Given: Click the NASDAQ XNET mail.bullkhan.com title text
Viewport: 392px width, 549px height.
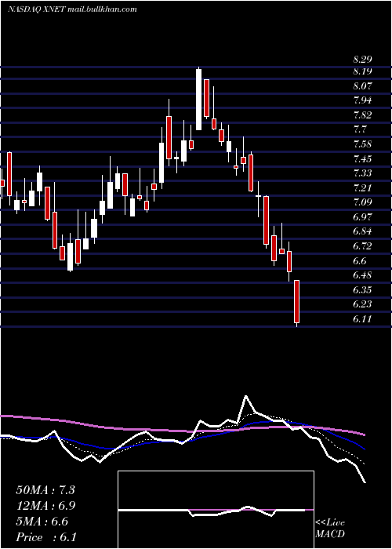Looking at the screenshot, I should tap(72, 9).
